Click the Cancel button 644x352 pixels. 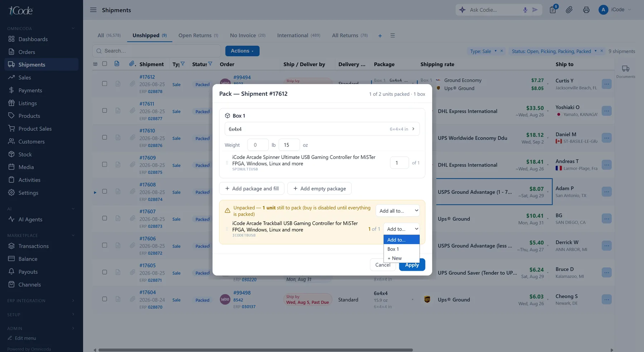point(383,265)
